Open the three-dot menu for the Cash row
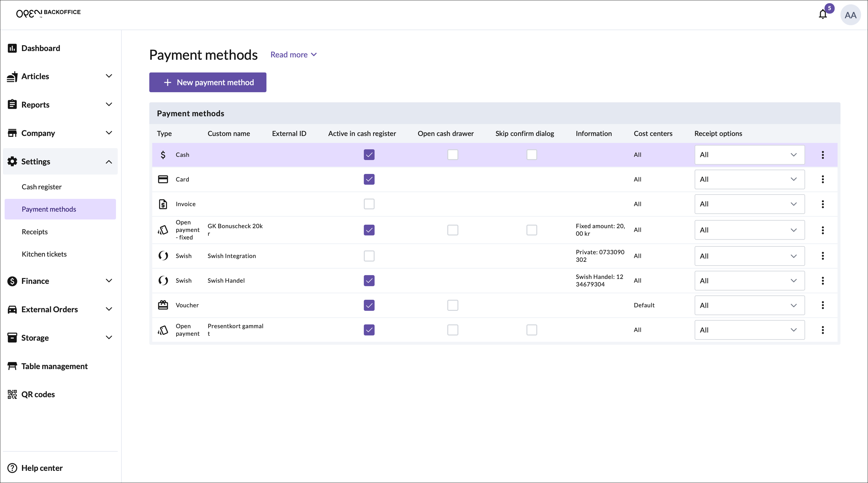Screen dimensions: 868x483 (822, 155)
